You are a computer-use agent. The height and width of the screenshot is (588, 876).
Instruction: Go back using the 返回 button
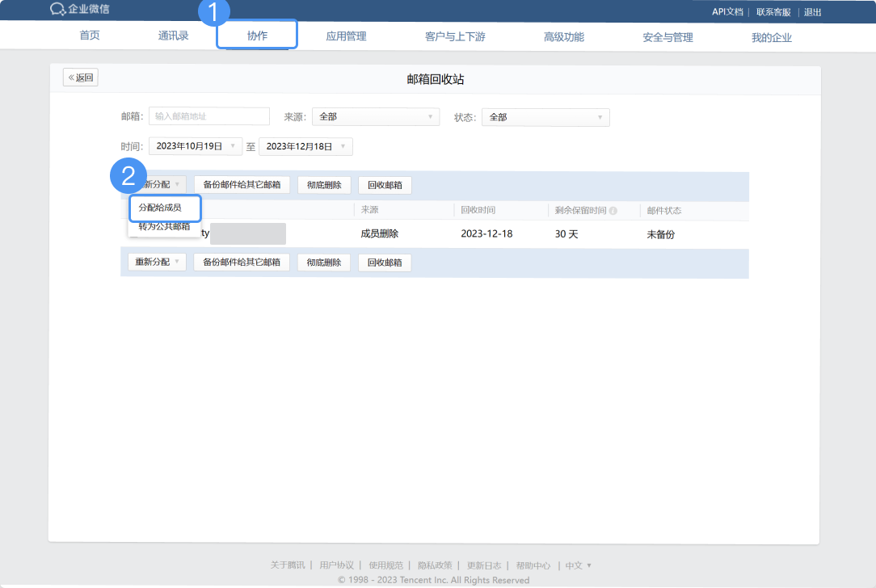[81, 78]
